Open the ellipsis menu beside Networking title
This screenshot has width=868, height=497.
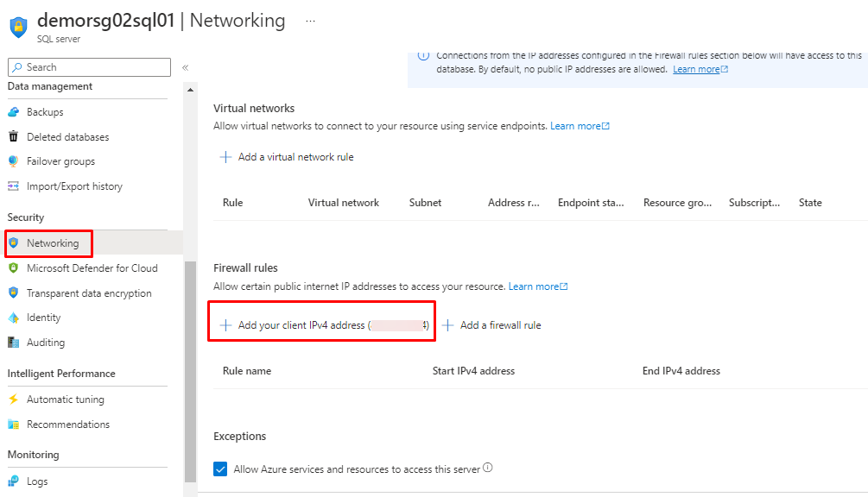[311, 21]
